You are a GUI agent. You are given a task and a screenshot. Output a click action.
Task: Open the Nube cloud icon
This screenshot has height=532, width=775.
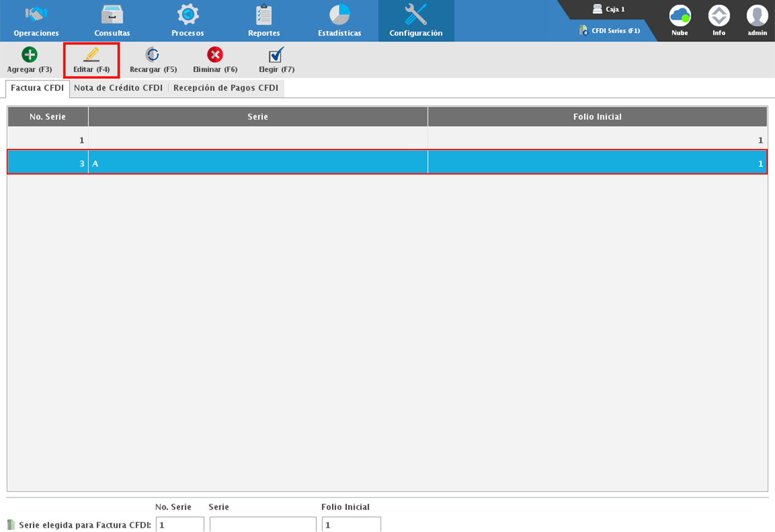[680, 16]
